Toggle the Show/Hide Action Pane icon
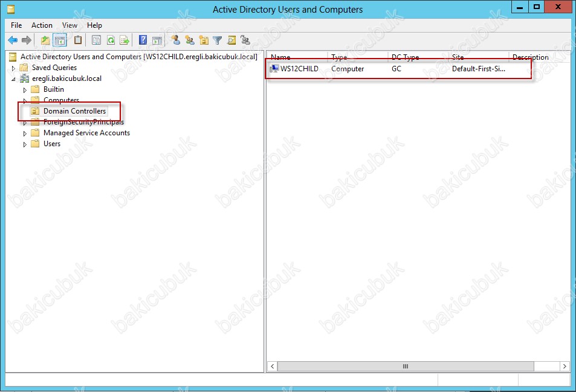 [x=157, y=40]
